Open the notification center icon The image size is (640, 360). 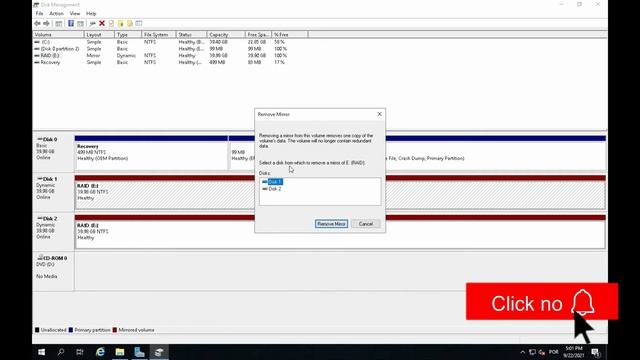point(596,352)
